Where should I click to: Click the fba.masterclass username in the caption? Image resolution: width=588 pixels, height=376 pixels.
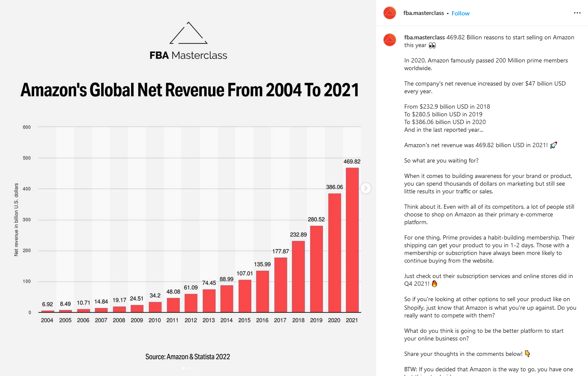(424, 38)
